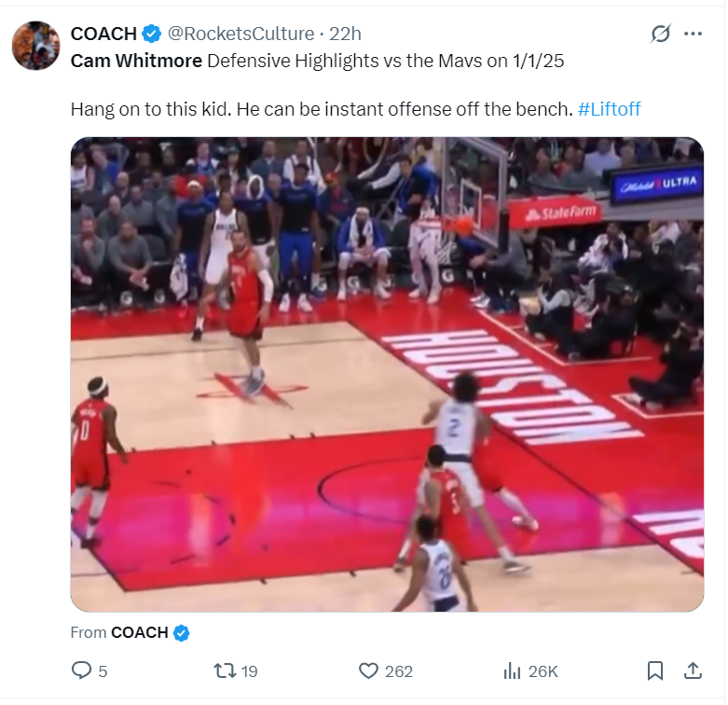Click the verified badge next to COACH

[151, 34]
